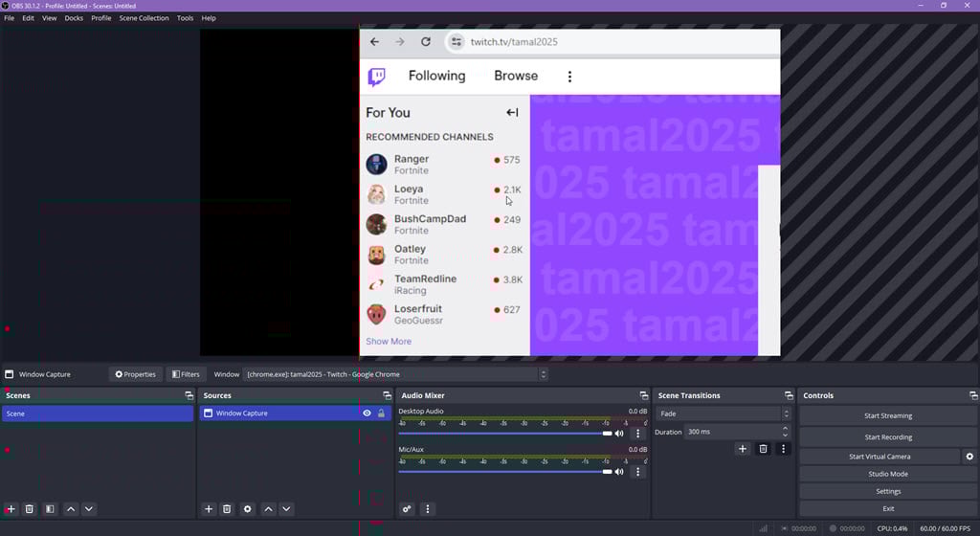The height and width of the screenshot is (536, 980).
Task: Open the Help menu
Action: (209, 18)
